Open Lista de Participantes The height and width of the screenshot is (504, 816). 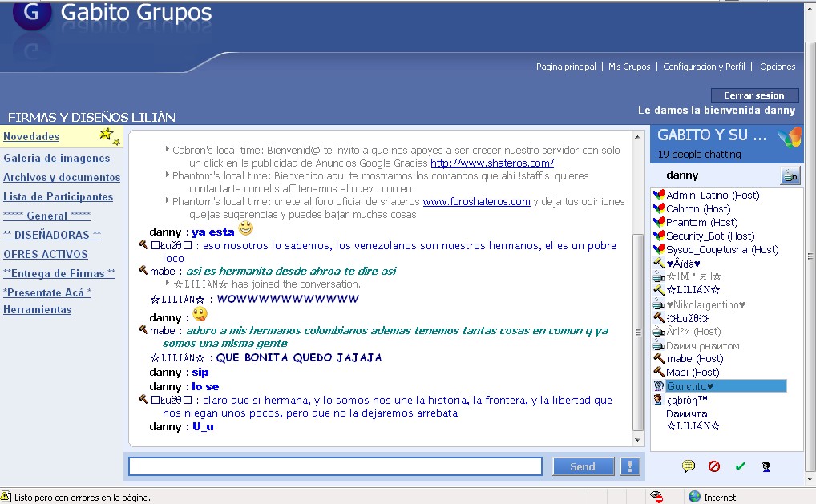point(59,196)
